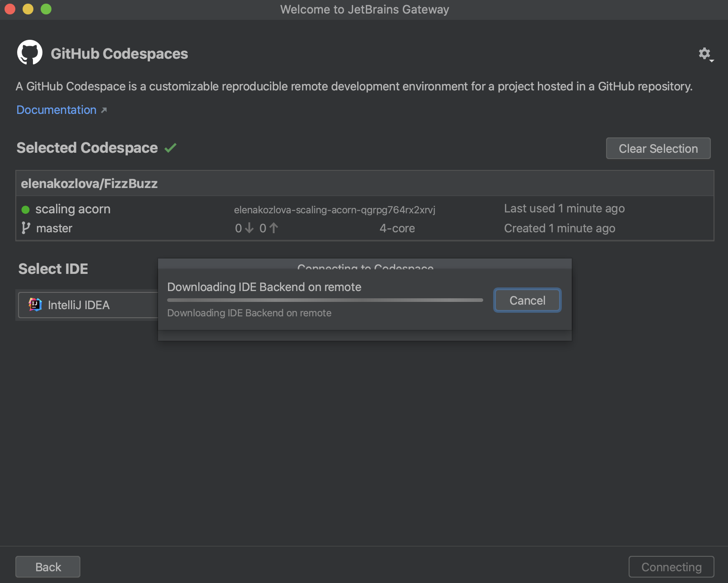Click the Last used 1 minute ago text

pyautogui.click(x=564, y=208)
